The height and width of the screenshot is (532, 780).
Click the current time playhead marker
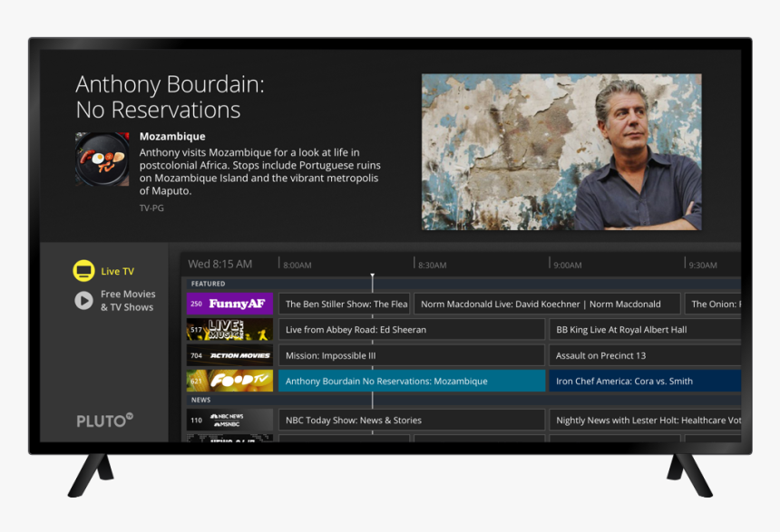click(372, 276)
